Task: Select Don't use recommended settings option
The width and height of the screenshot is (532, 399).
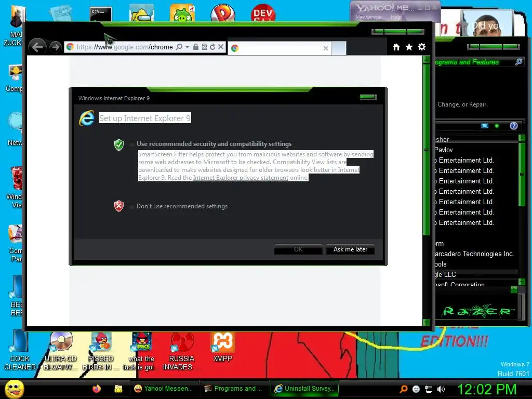Action: click(x=131, y=206)
